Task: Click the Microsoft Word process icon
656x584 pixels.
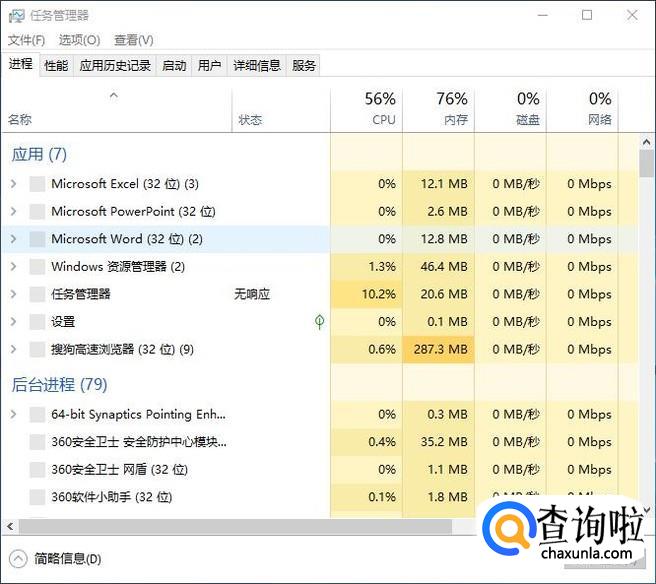Action: [37, 239]
